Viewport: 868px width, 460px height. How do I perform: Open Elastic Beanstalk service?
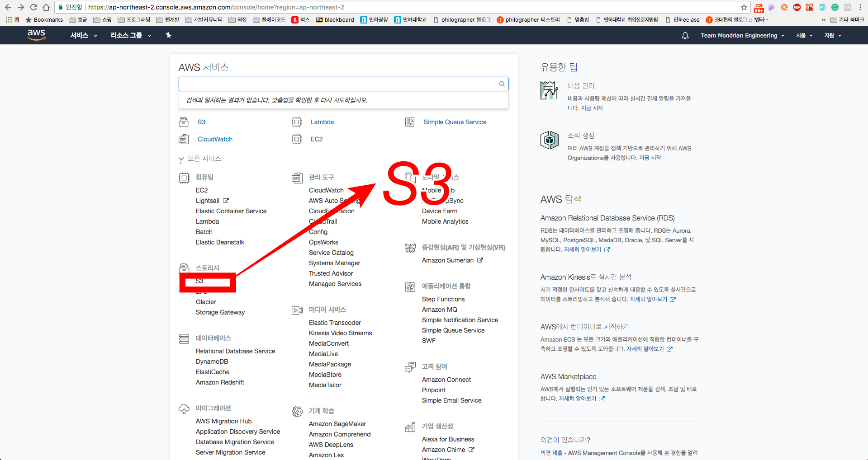tap(220, 242)
